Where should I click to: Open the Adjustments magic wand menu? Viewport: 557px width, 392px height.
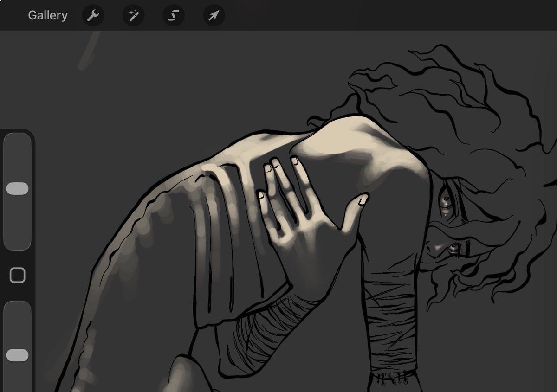tap(133, 15)
